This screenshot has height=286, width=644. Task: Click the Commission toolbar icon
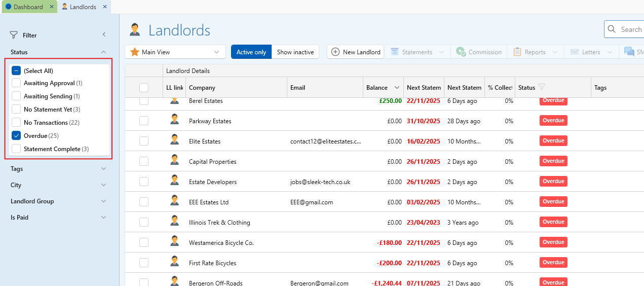(461, 52)
